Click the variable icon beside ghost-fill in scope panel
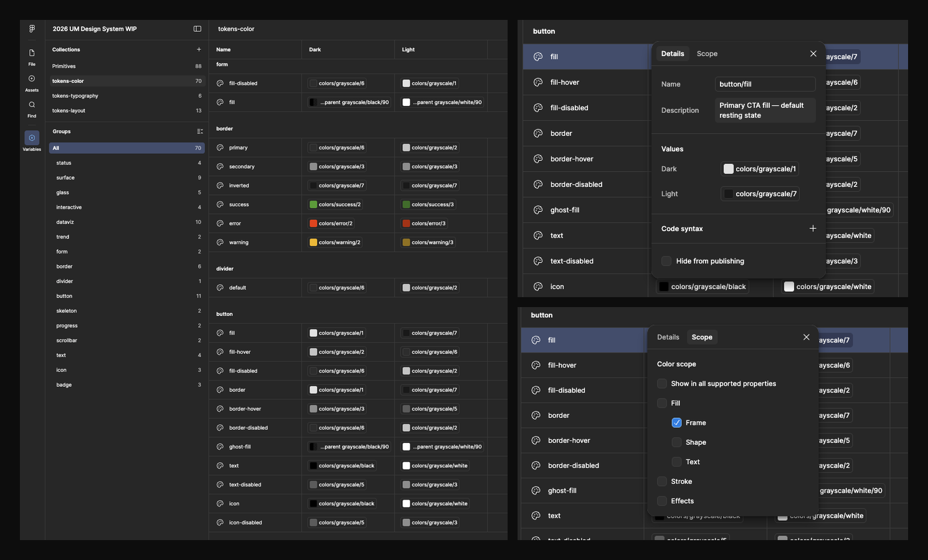Viewport: 928px width, 560px height. (x=536, y=491)
